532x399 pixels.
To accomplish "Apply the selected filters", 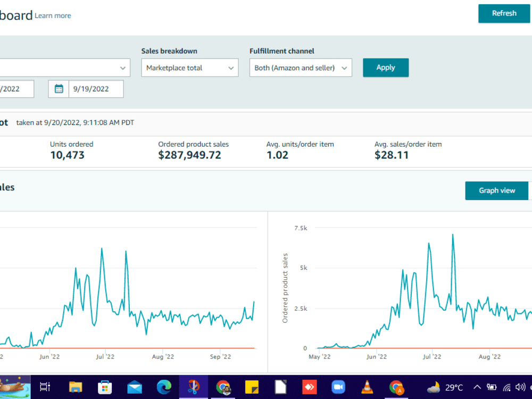I will tap(386, 68).
